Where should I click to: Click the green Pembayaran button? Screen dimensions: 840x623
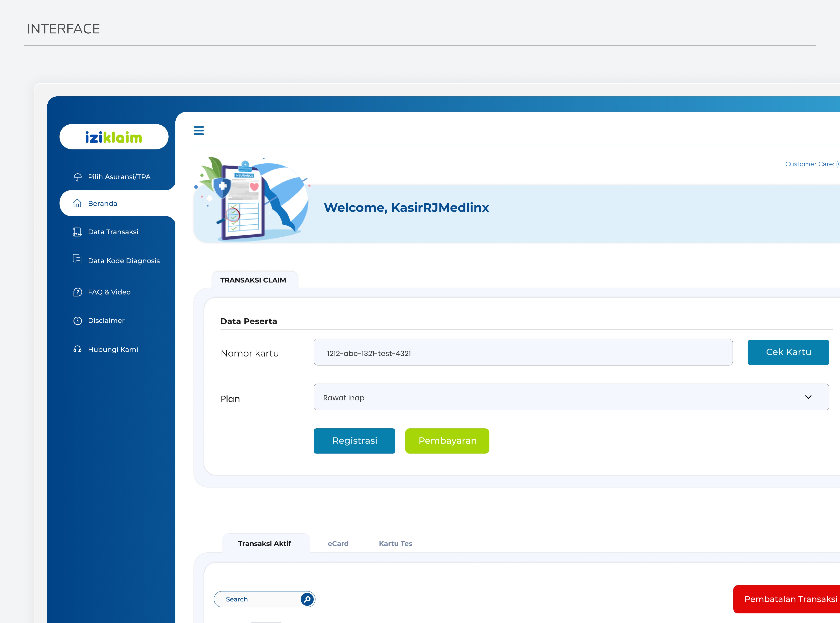[x=447, y=441]
